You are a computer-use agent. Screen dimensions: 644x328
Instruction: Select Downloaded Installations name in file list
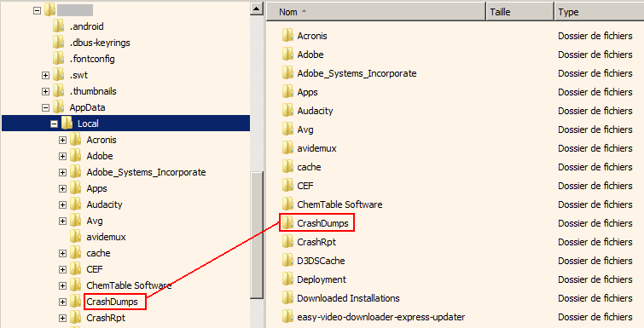348,298
